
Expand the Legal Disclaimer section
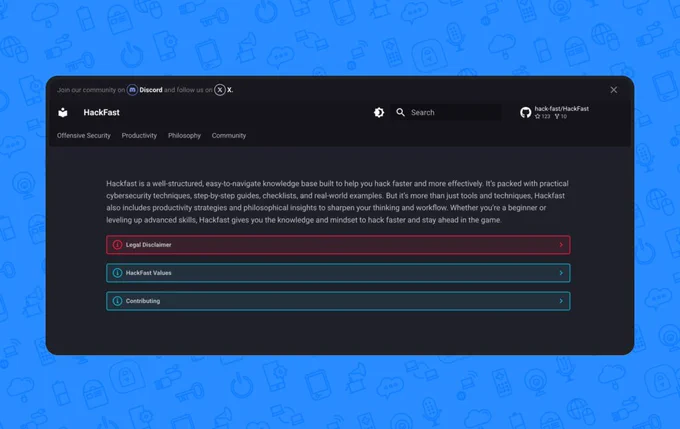[x=338, y=245]
